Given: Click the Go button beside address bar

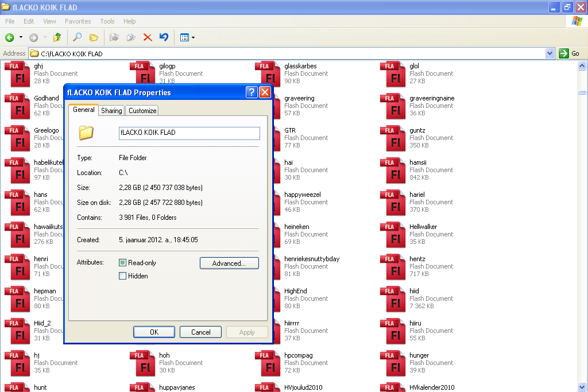Looking at the screenshot, I should point(569,53).
